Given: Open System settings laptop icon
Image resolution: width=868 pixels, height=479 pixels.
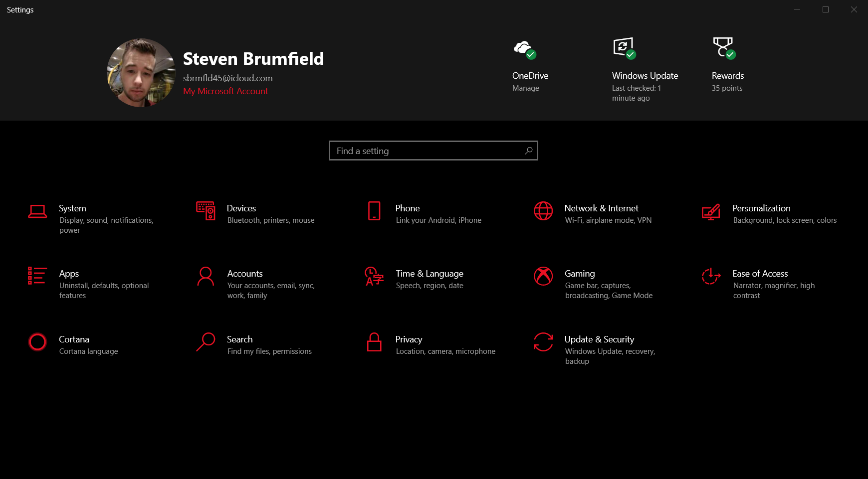Looking at the screenshot, I should tap(37, 211).
